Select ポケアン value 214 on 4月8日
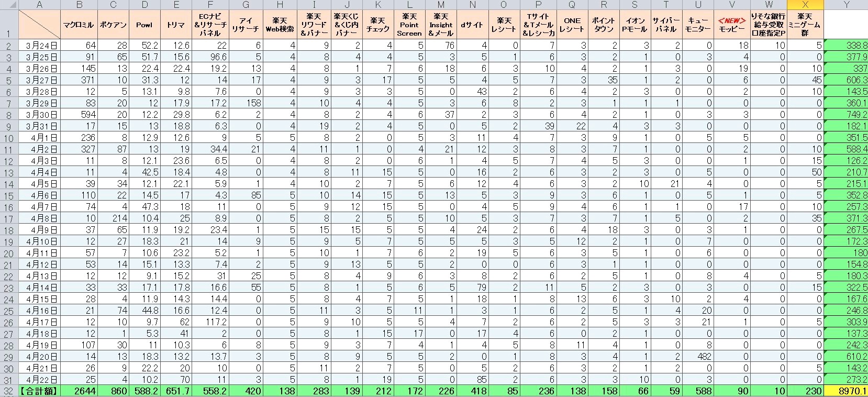Viewport: 868px width, 397px height. [x=113, y=218]
